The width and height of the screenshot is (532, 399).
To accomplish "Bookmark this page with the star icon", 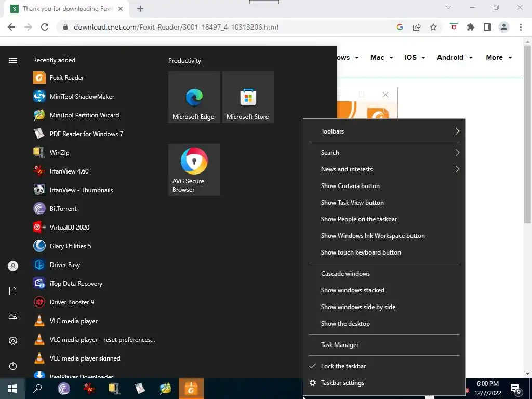I will pos(433,27).
